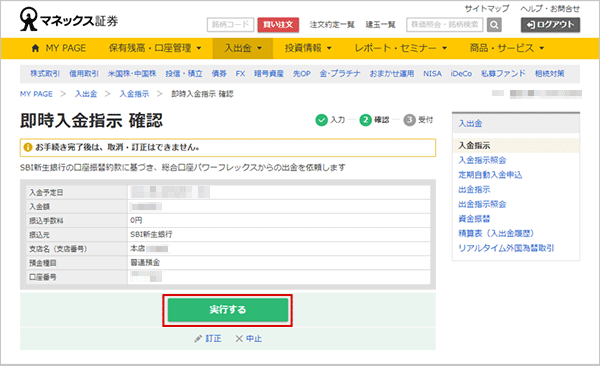
Task: Click the Monex Securities logo
Action: pos(69,20)
